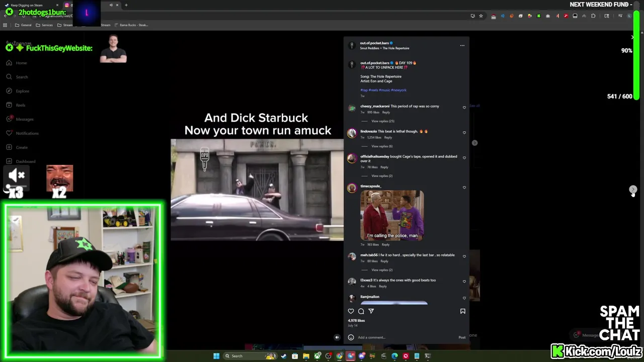Open OBS Studio from taskbar

tap(329, 356)
